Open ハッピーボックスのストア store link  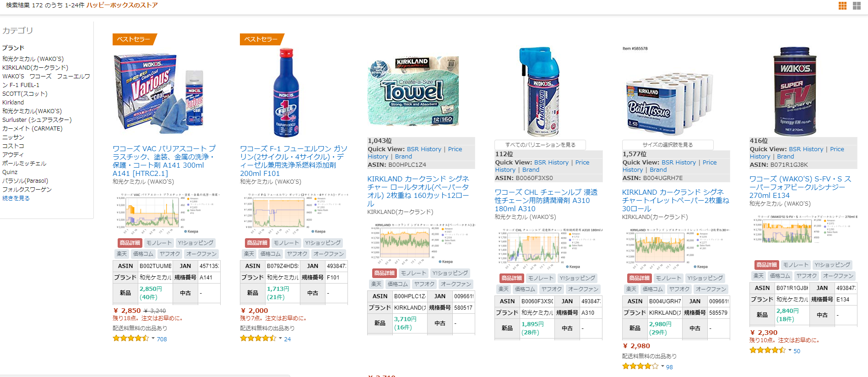coord(122,5)
